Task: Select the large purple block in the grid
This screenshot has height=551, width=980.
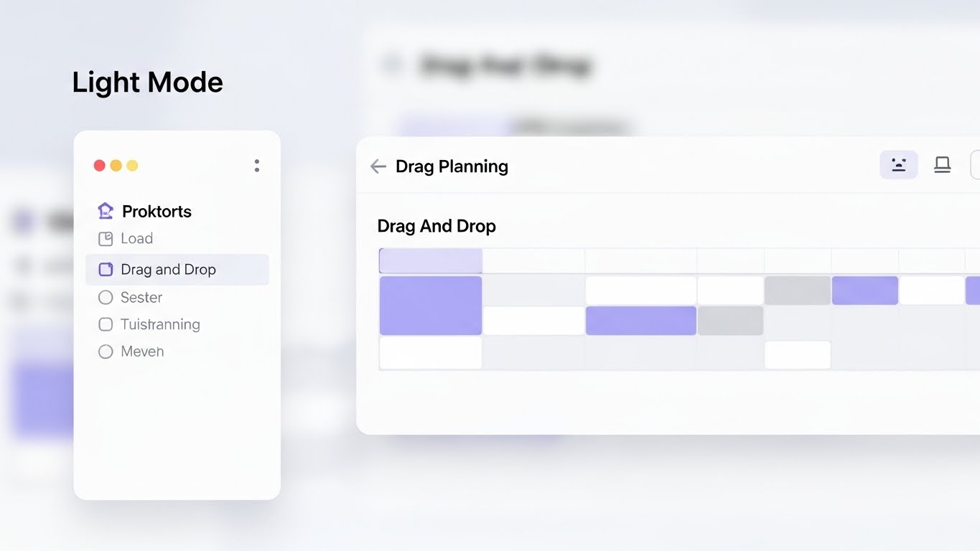Action: tap(430, 305)
